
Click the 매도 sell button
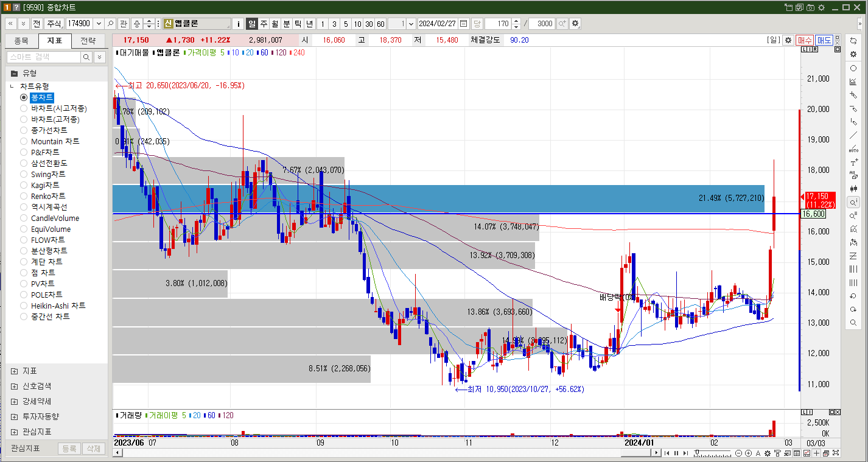pyautogui.click(x=824, y=40)
